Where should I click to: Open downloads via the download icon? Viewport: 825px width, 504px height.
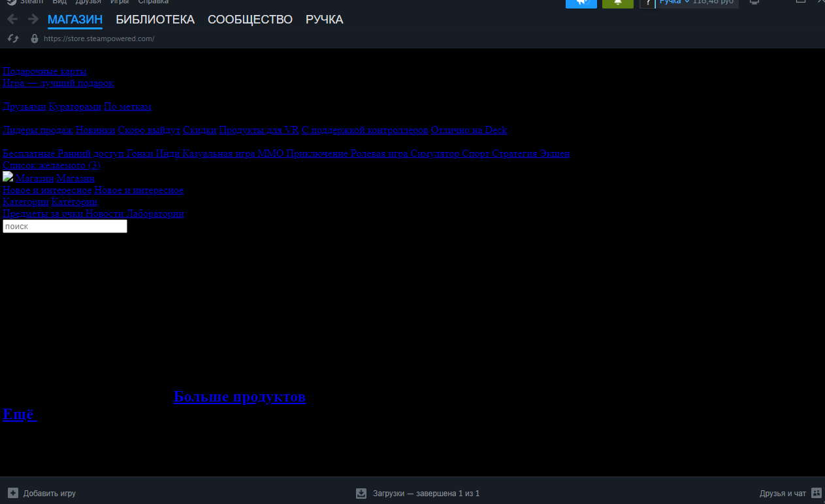[x=361, y=493]
